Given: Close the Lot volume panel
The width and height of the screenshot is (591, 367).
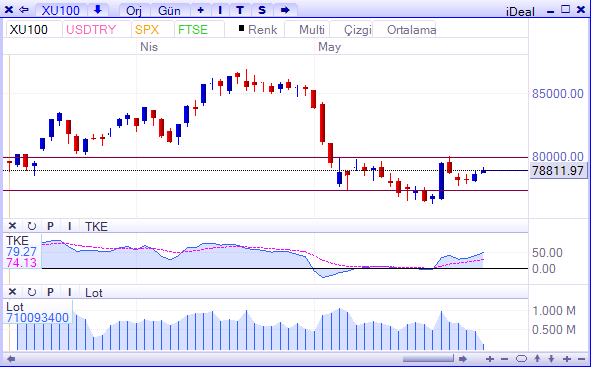Looking at the screenshot, I should click(x=12, y=292).
